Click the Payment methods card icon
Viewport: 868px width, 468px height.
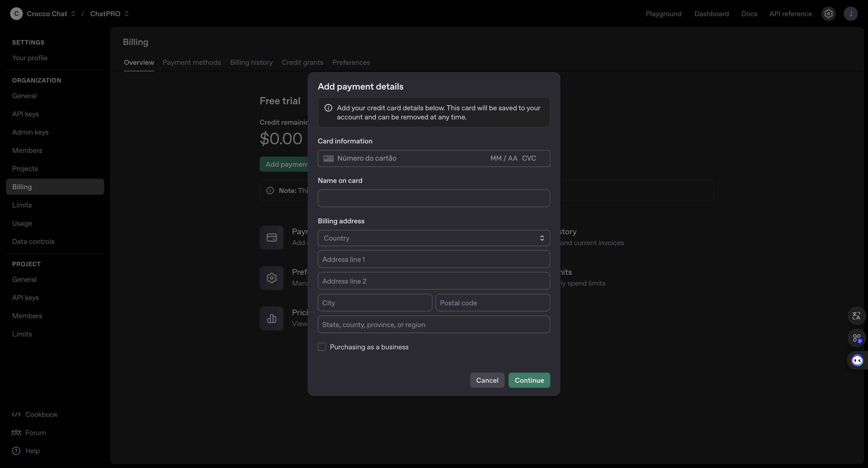(x=271, y=238)
